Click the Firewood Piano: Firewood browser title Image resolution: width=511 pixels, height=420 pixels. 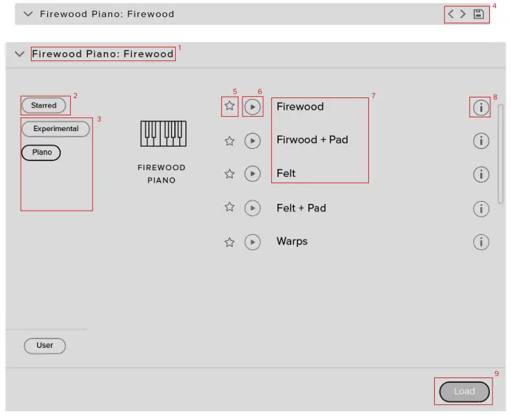point(103,54)
